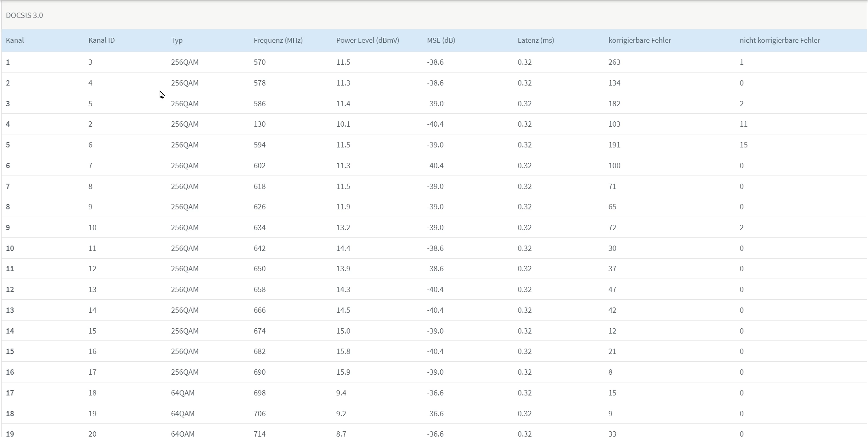Click the Latenz (ms) column header
868x437 pixels.
tap(536, 40)
